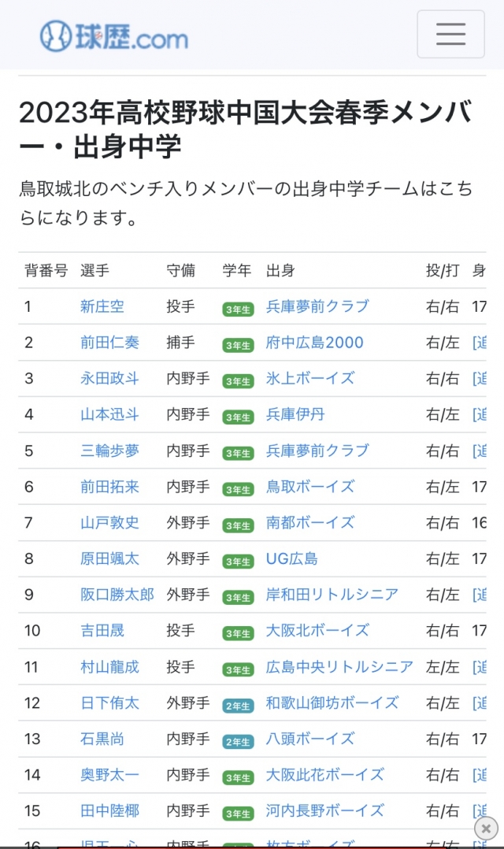
Task: Close the ad with the X icon
Action: [x=487, y=828]
